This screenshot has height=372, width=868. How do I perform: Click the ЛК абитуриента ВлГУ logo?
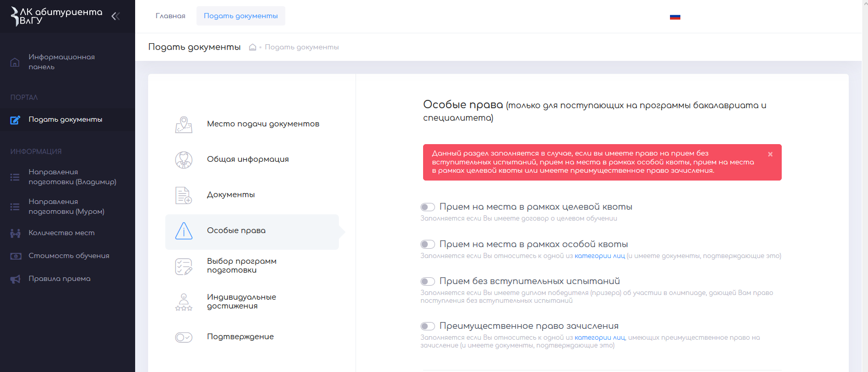57,16
